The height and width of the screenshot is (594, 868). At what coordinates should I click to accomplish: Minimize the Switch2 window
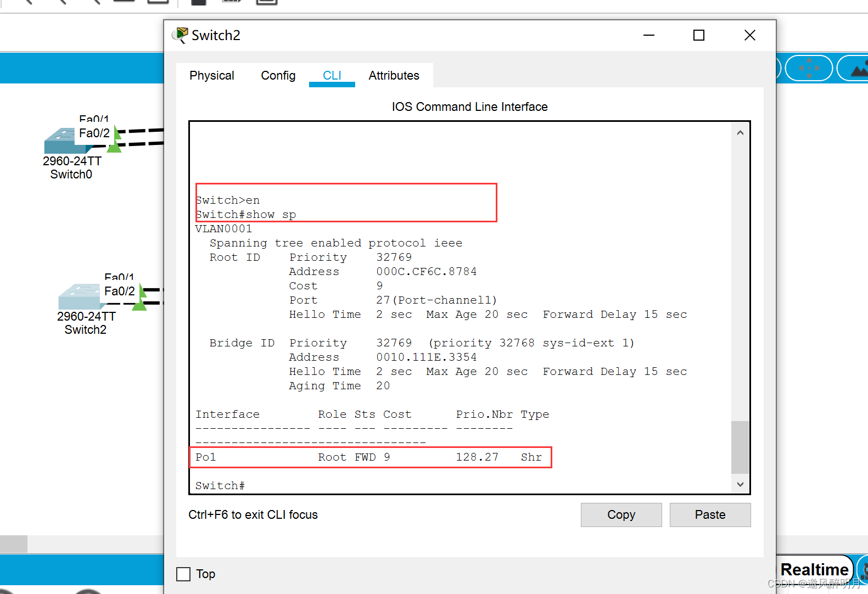point(649,35)
